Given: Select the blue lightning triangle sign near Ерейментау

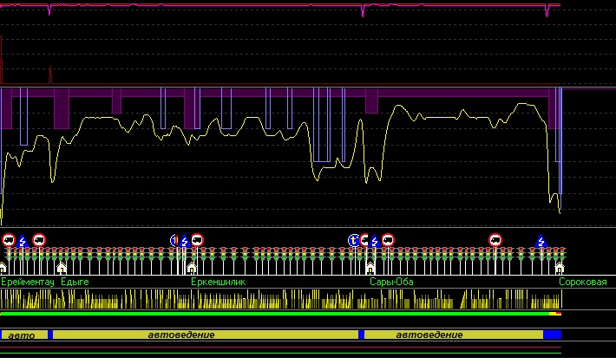Looking at the screenshot, I should coord(23,242).
